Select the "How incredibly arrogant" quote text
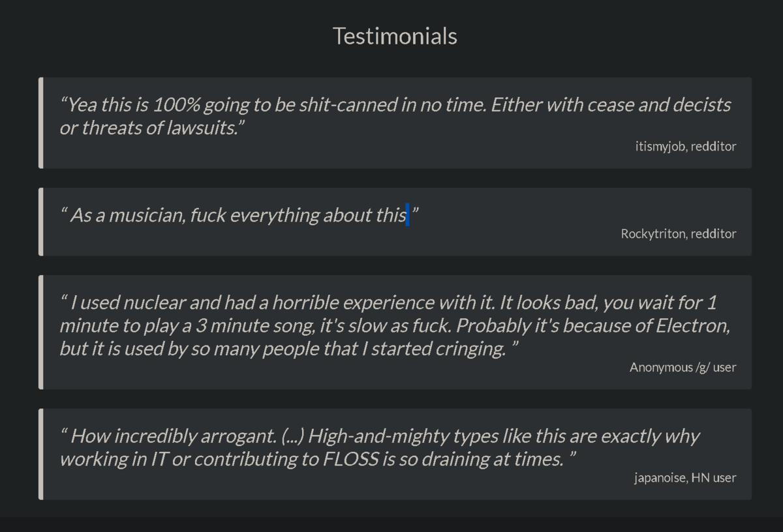 [x=378, y=447]
